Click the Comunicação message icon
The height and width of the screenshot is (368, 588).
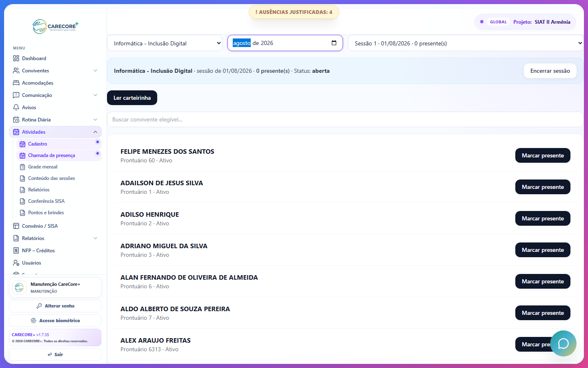coord(16,95)
